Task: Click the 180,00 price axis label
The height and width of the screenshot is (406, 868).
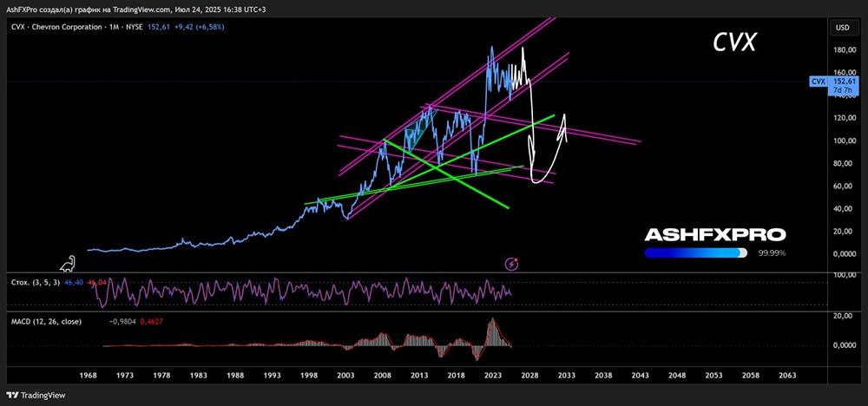Action: tap(845, 50)
